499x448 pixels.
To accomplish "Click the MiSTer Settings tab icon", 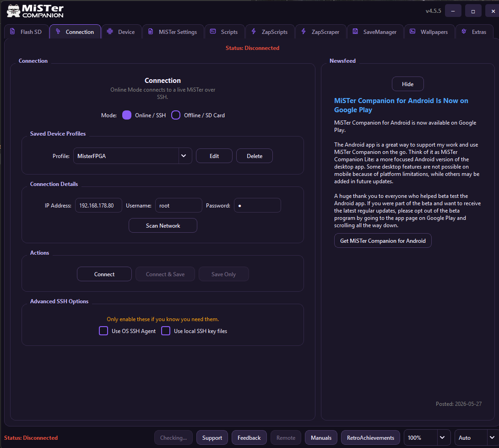I will [151, 31].
